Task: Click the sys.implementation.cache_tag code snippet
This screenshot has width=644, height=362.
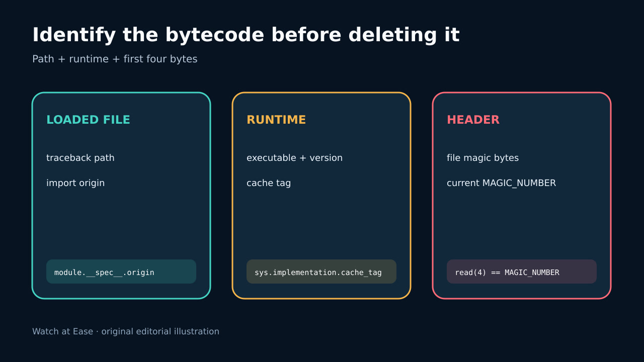Action: 321,271
